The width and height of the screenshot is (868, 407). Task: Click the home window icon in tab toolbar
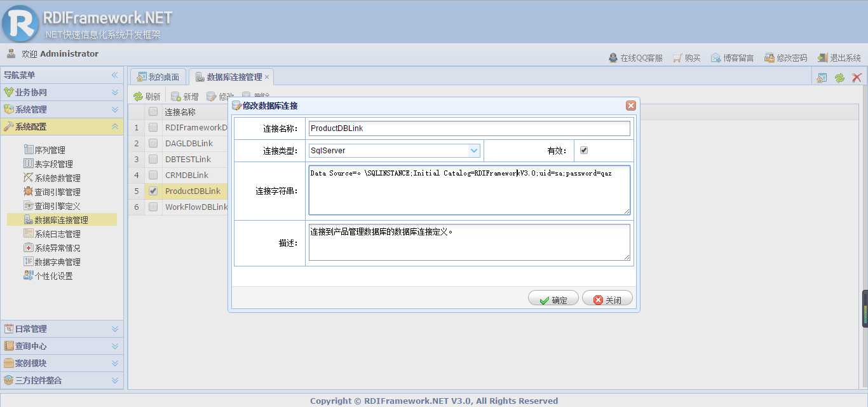[x=822, y=78]
